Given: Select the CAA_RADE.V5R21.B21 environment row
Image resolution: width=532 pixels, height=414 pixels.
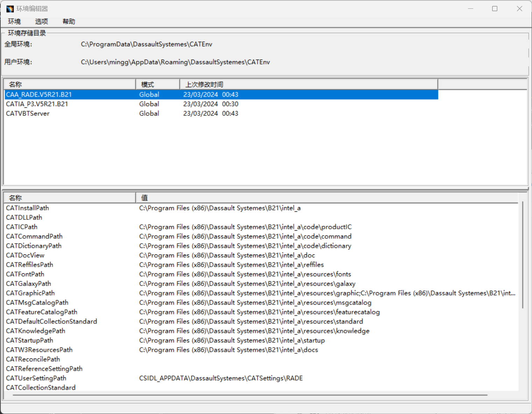Looking at the screenshot, I should click(221, 94).
